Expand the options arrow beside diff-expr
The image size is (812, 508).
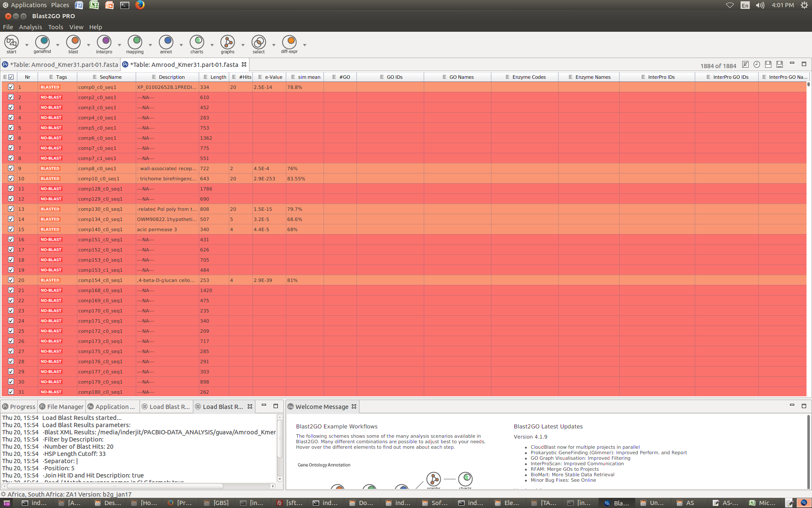pyautogui.click(x=305, y=45)
